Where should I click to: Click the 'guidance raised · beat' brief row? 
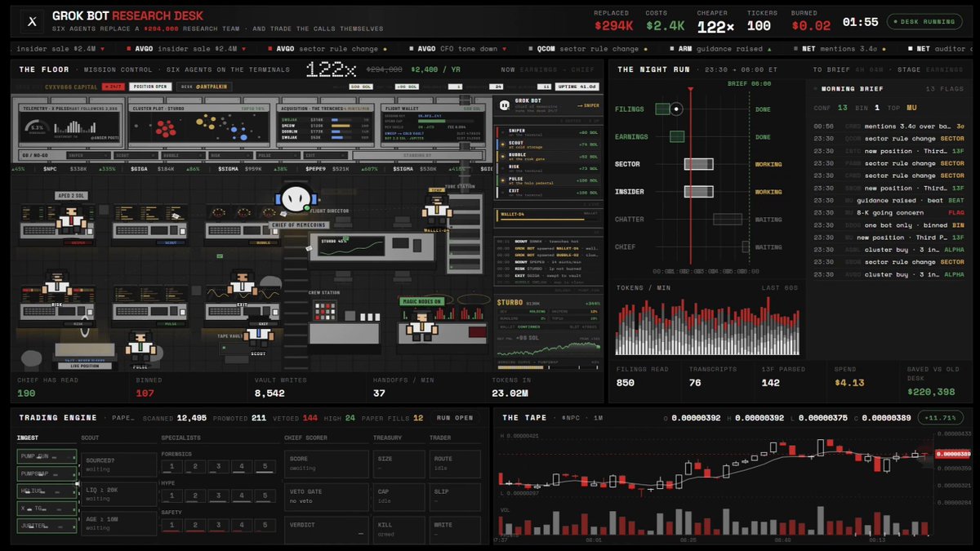[890, 200]
